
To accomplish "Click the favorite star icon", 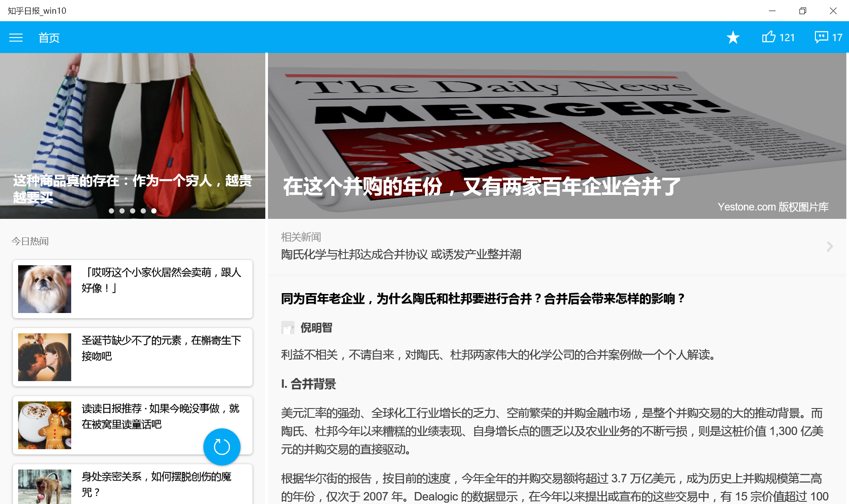I will tap(733, 38).
